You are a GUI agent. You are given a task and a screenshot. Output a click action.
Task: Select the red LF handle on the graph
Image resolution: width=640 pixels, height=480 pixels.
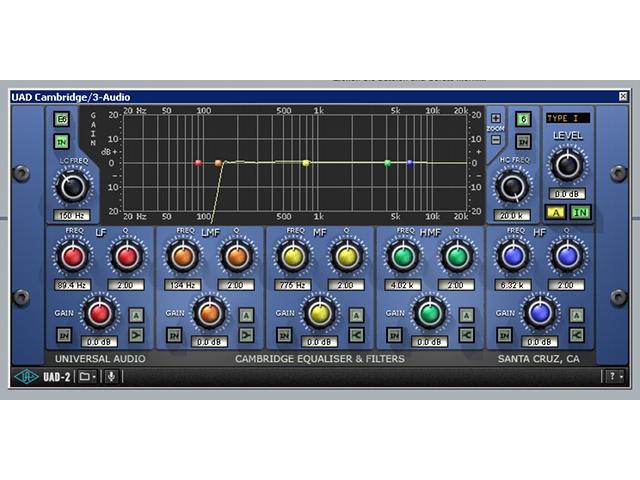tap(198, 163)
